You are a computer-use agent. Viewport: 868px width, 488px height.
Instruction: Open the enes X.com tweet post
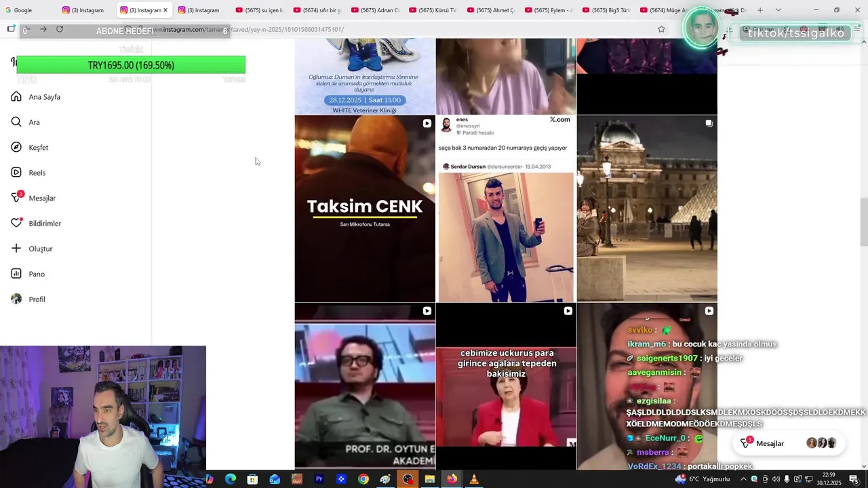(x=506, y=209)
